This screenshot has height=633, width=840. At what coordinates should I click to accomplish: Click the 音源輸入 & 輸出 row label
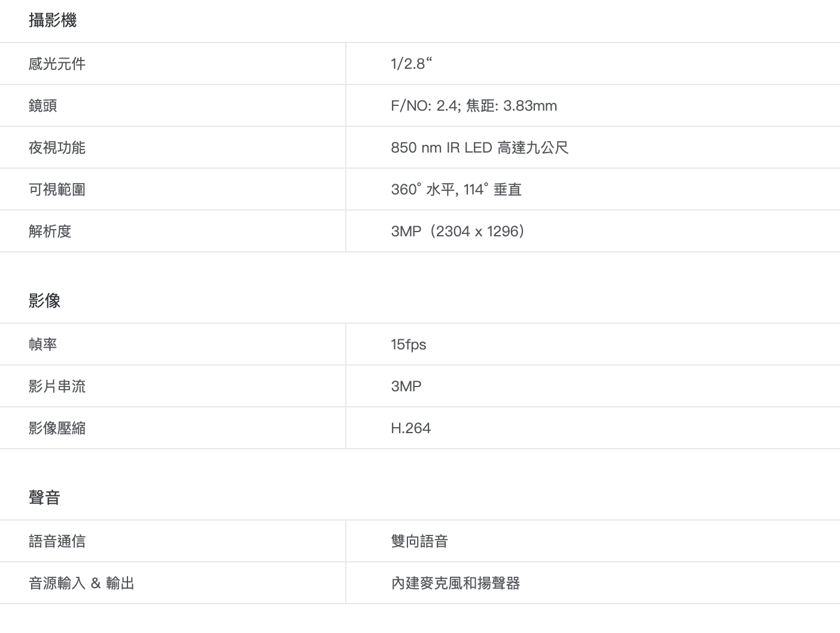(81, 583)
